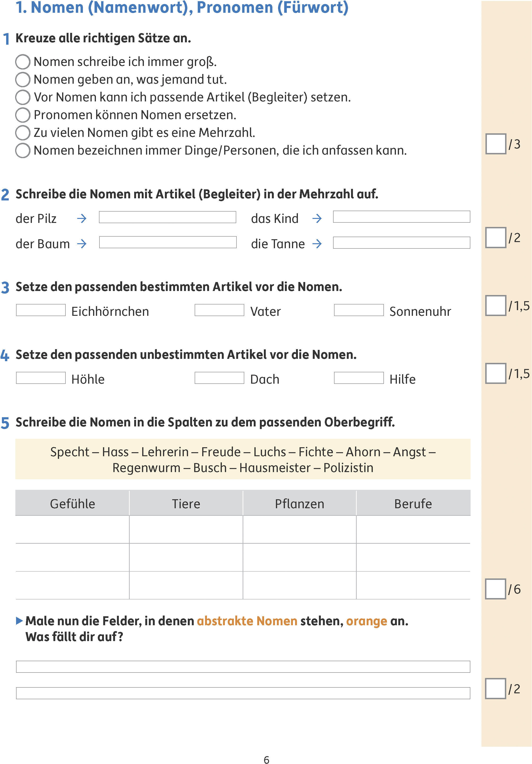Click the arrow after 'das Kind'

[x=317, y=219]
